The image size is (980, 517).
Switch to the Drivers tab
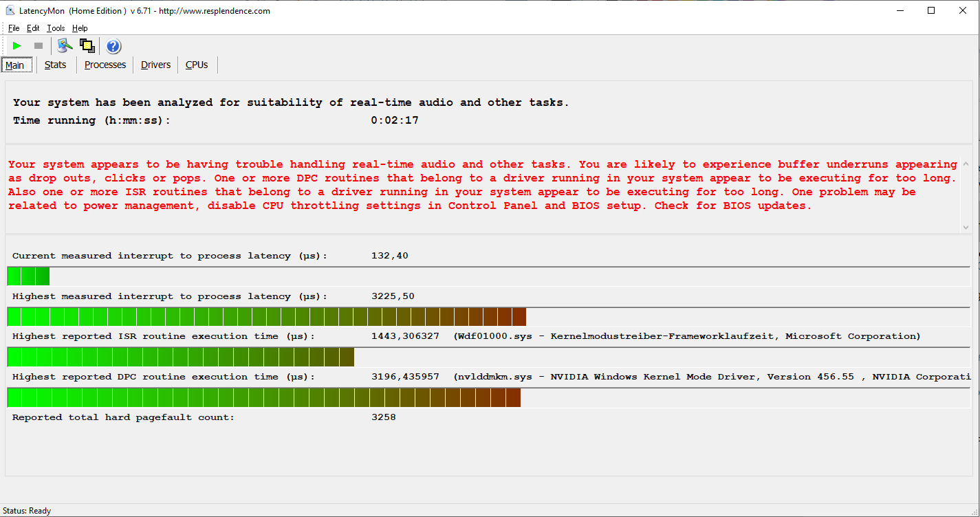tap(156, 65)
